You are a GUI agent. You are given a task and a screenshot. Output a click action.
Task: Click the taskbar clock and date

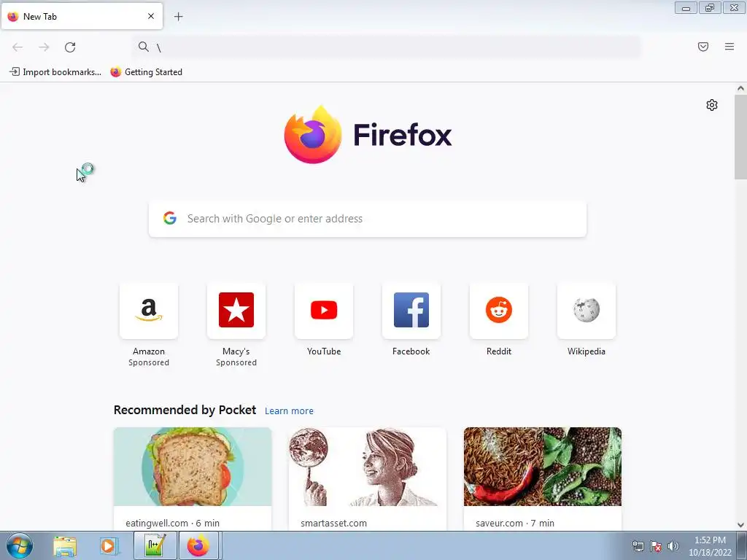tap(710, 546)
